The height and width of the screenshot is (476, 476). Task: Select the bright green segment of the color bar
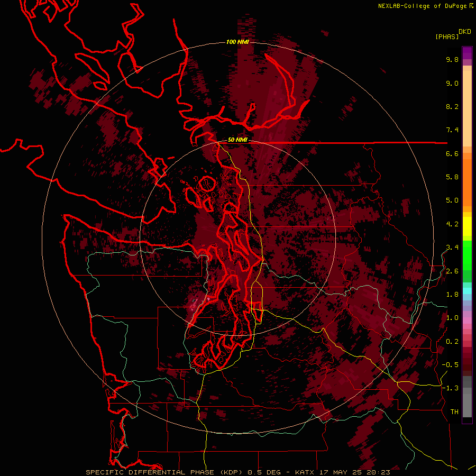(467, 255)
